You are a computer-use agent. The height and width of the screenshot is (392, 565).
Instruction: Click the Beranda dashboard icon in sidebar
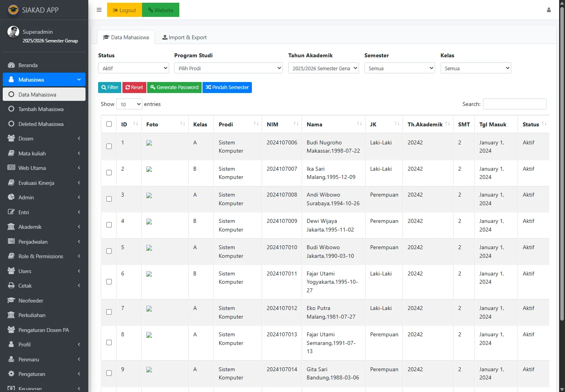[x=11, y=65]
